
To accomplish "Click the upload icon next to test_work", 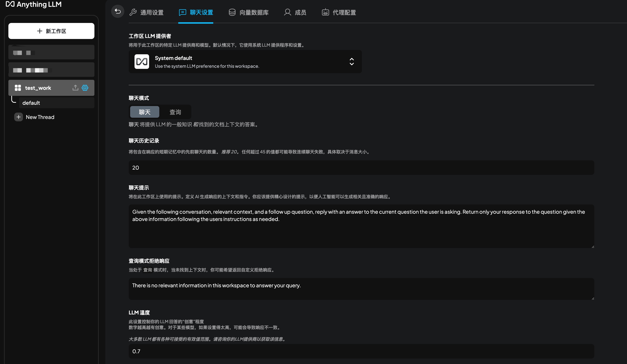I will pyautogui.click(x=75, y=88).
